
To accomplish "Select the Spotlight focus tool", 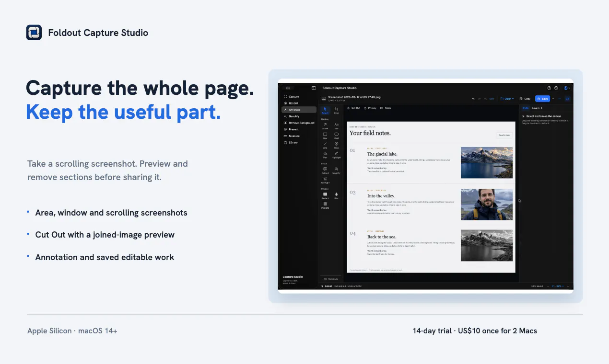I will [325, 180].
